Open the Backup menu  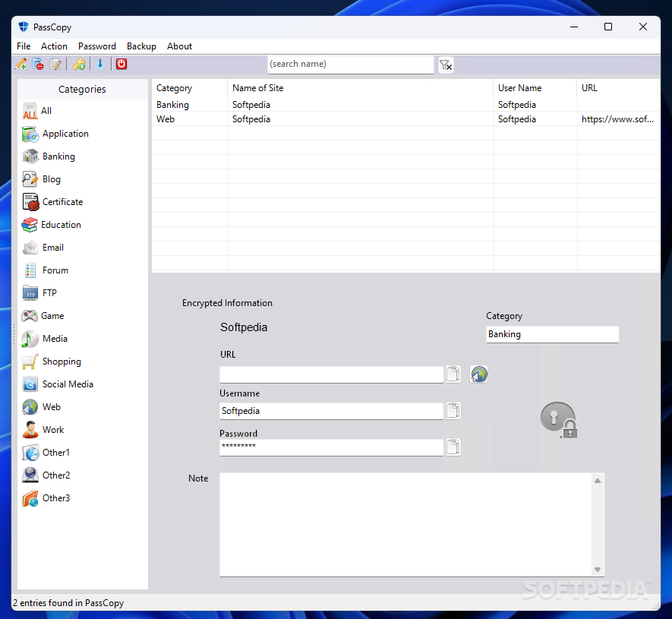pyautogui.click(x=141, y=46)
